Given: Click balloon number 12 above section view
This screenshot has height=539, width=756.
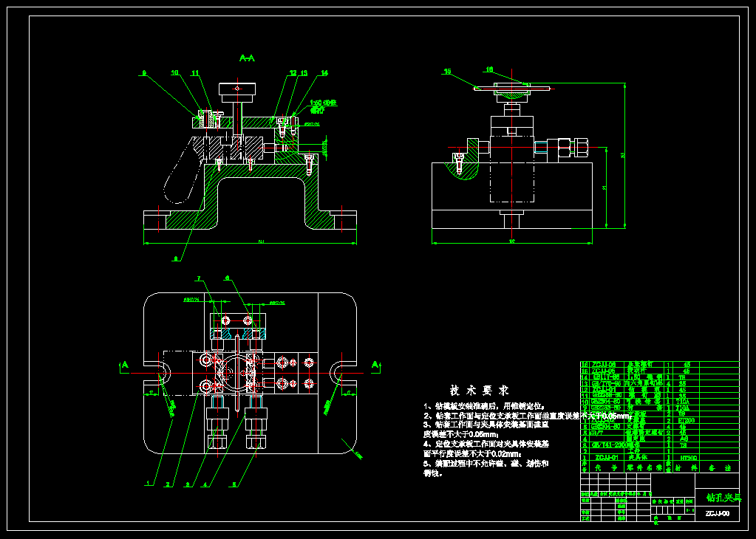Looking at the screenshot, I should [293, 73].
